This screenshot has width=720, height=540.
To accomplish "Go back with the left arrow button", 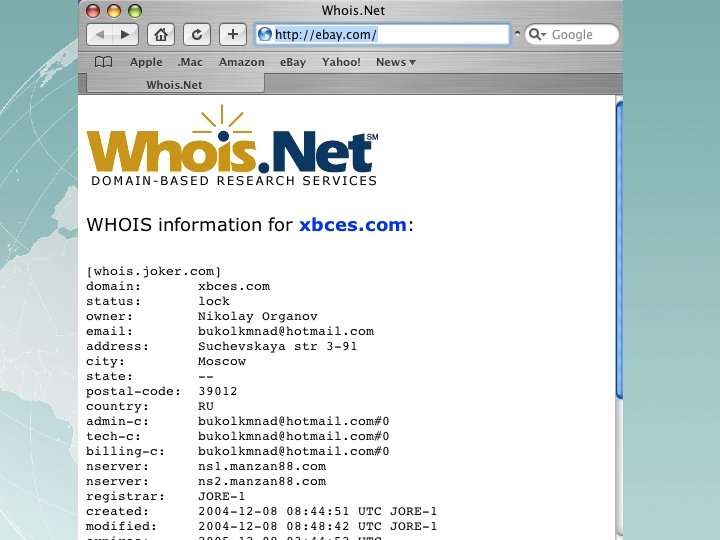I will tap(100, 34).
